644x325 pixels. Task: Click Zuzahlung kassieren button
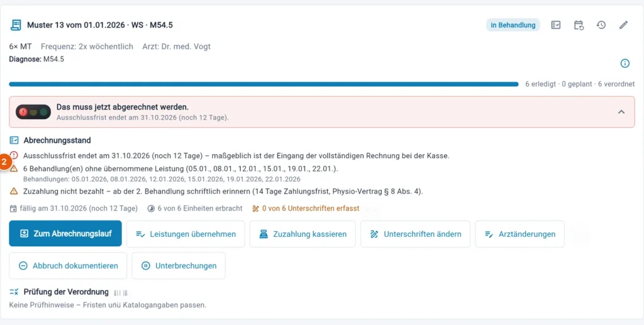(x=303, y=234)
